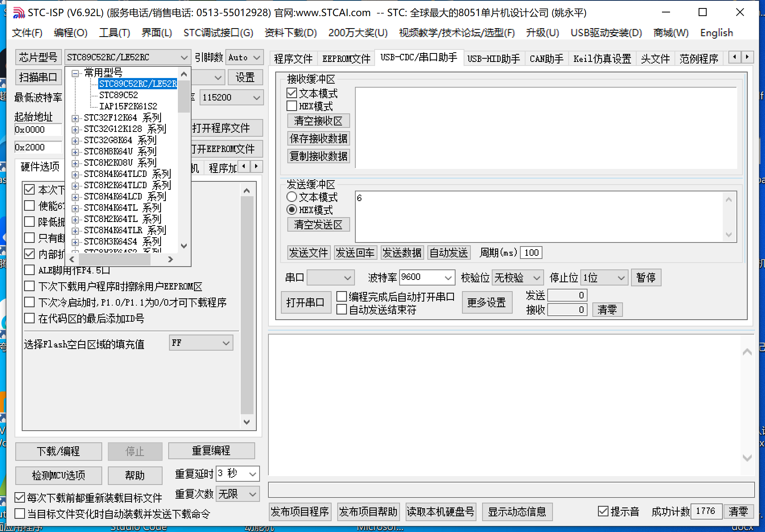Click hardware options vertical scrollbar track
765x532 pixels.
point(247,306)
